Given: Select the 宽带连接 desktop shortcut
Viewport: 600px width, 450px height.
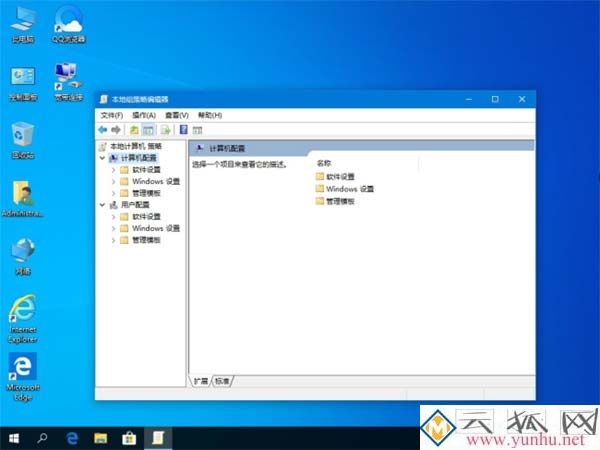Looking at the screenshot, I should [x=69, y=82].
